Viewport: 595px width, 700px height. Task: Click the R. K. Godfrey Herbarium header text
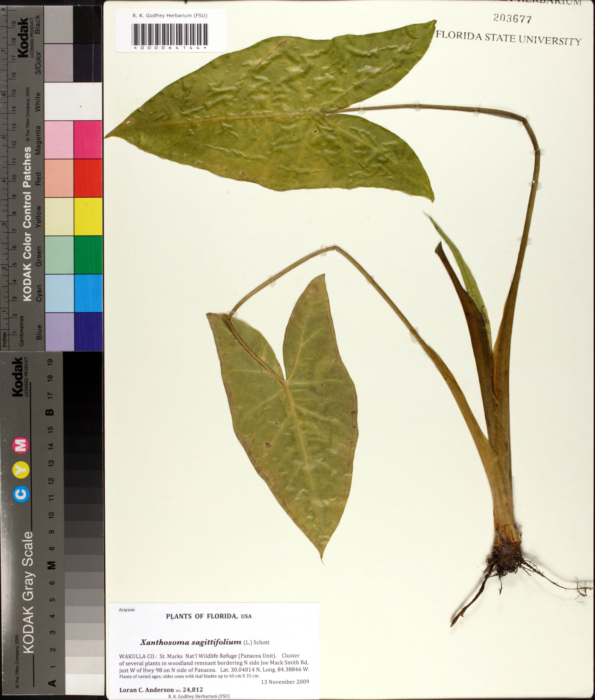(x=170, y=15)
